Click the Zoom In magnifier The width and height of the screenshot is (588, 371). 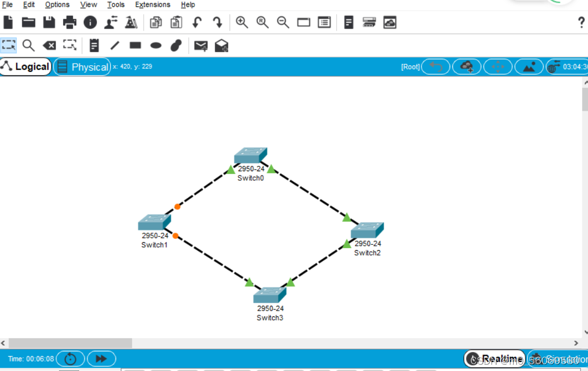click(x=242, y=22)
